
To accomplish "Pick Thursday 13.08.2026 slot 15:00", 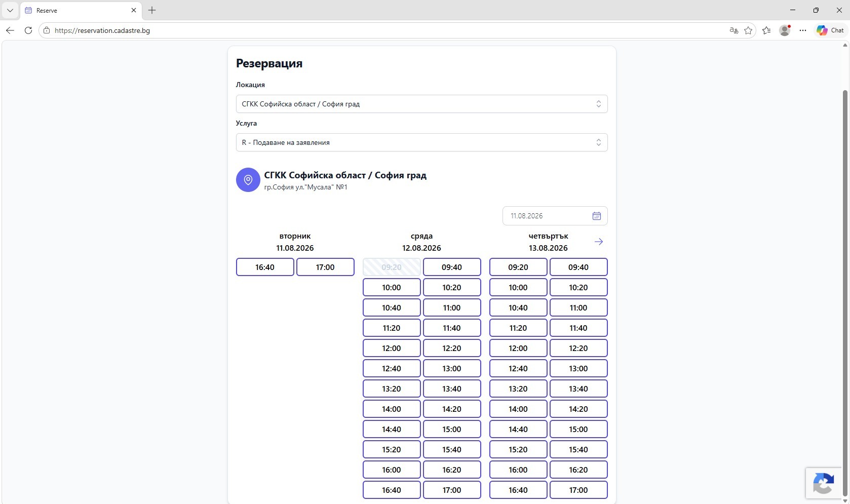I will (x=578, y=429).
